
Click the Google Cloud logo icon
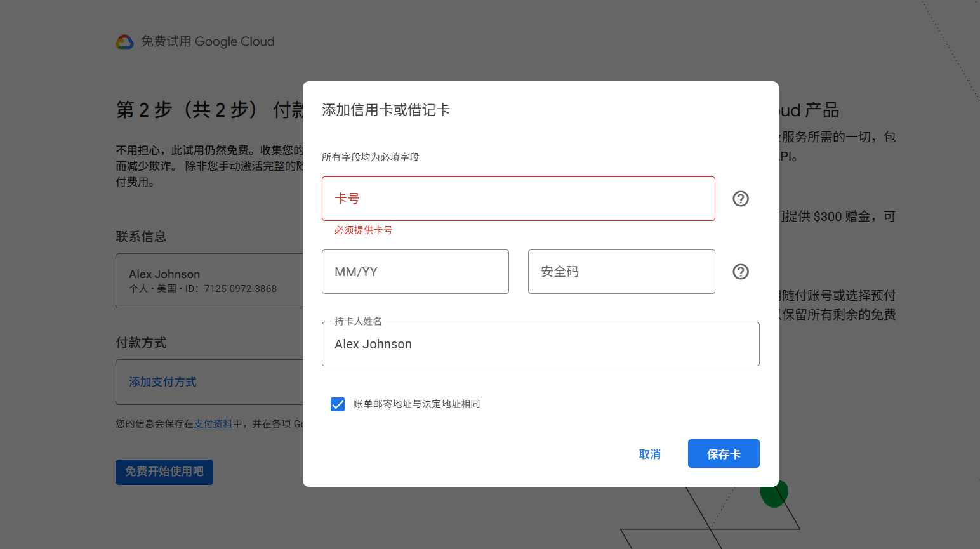pos(124,42)
